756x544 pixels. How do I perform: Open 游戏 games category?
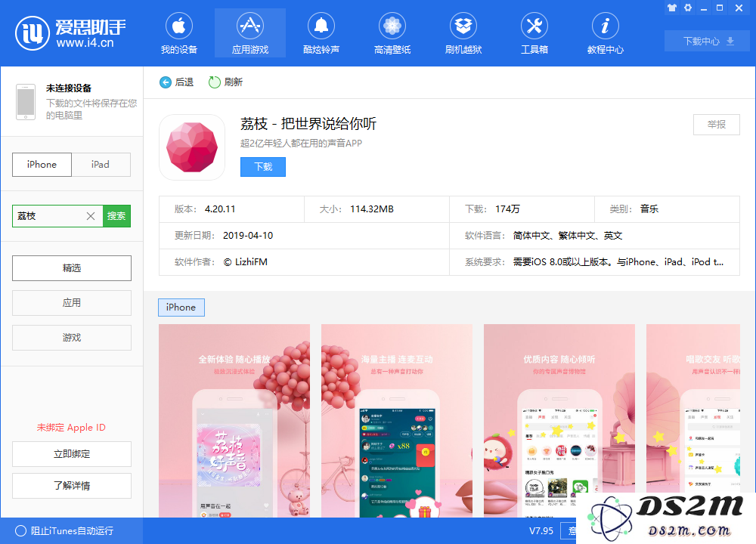[72, 337]
